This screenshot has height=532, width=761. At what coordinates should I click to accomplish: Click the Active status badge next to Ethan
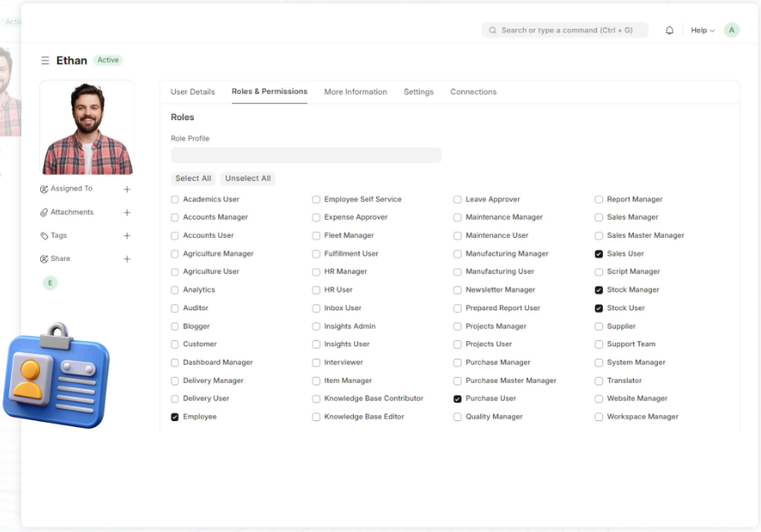pos(108,60)
